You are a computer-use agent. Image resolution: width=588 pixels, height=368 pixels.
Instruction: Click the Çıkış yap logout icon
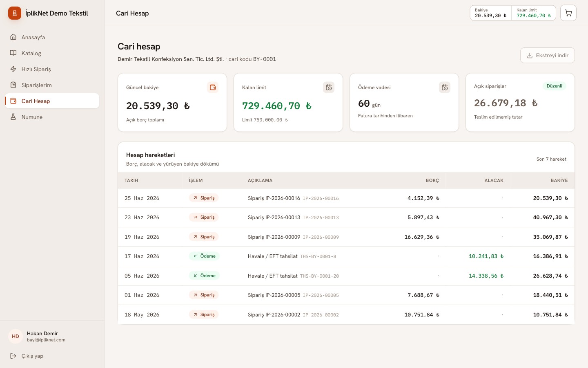(13, 356)
